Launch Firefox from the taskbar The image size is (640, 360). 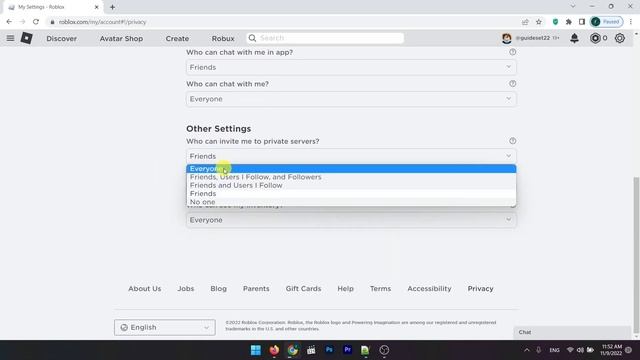(274, 350)
